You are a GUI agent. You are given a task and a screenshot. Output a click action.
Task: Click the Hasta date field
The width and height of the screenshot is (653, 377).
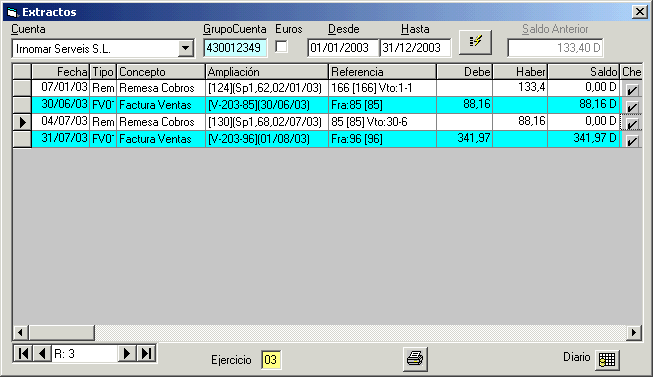coord(415,48)
